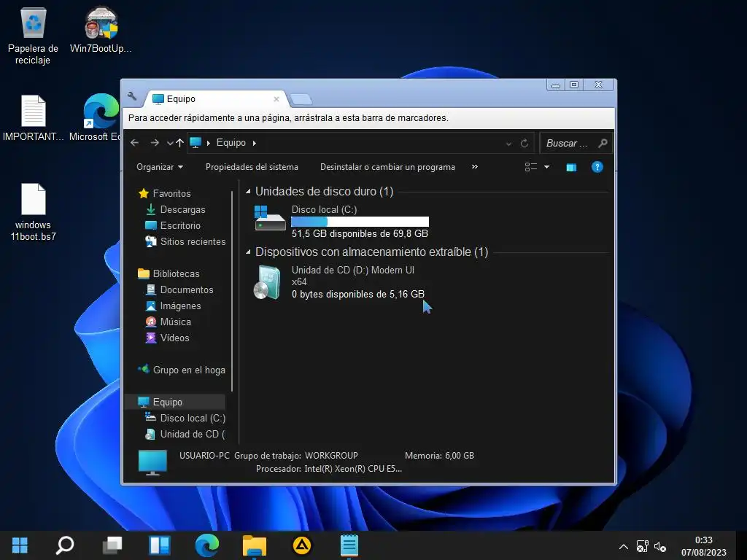Open the Windows Start menu
747x560 pixels.
pyautogui.click(x=20, y=545)
